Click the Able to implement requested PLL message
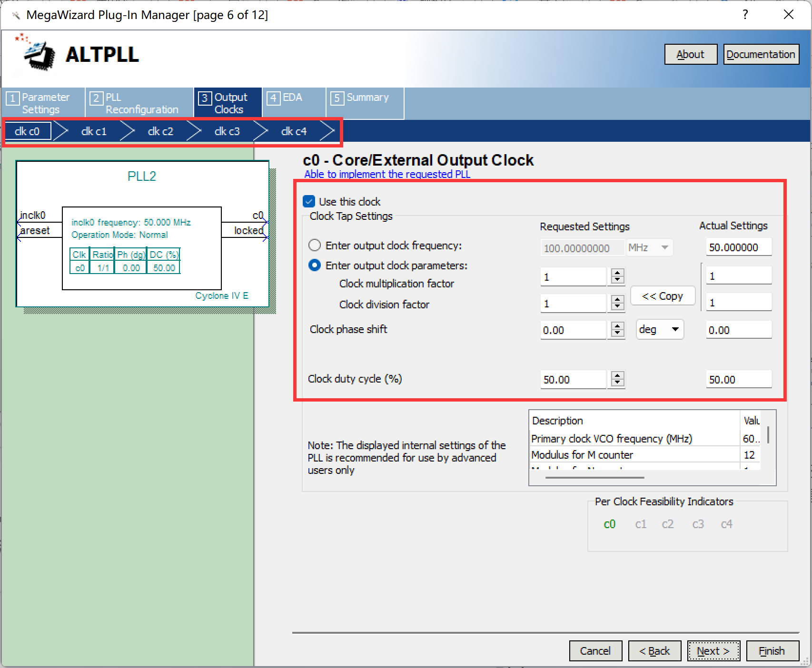The image size is (812, 668). point(387,174)
